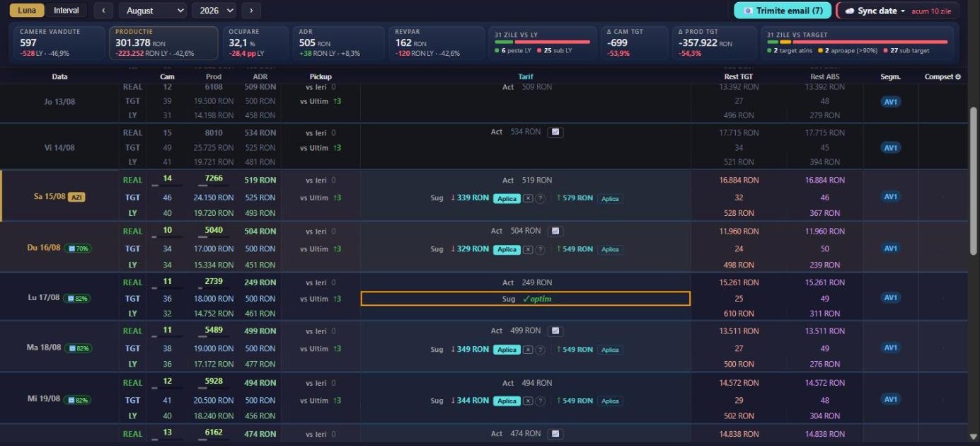Dismiss the 344 RON suggestion with X icon

point(528,401)
